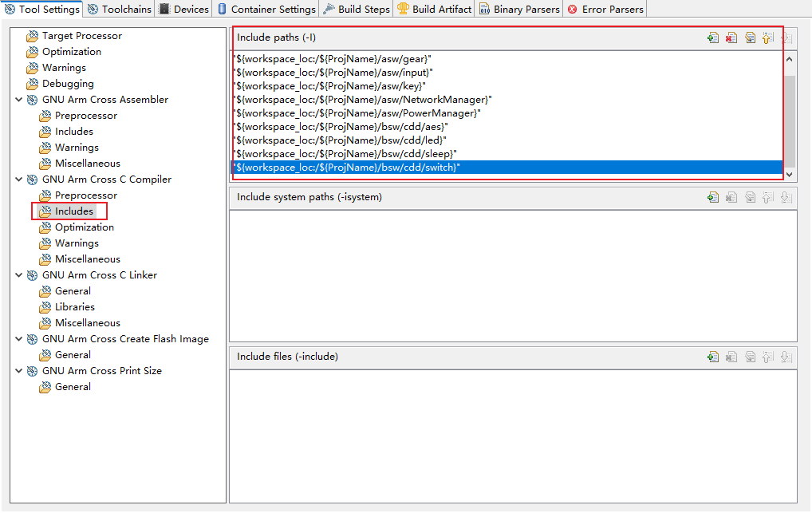The width and height of the screenshot is (812, 513).
Task: Open the Container Settings tab
Action: [266, 9]
